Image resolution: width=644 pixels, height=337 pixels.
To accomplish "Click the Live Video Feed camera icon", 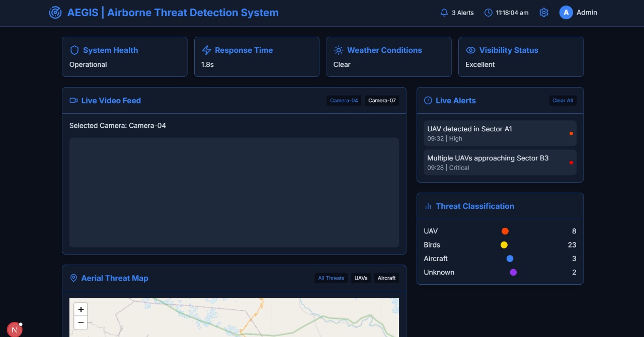I will click(x=73, y=101).
